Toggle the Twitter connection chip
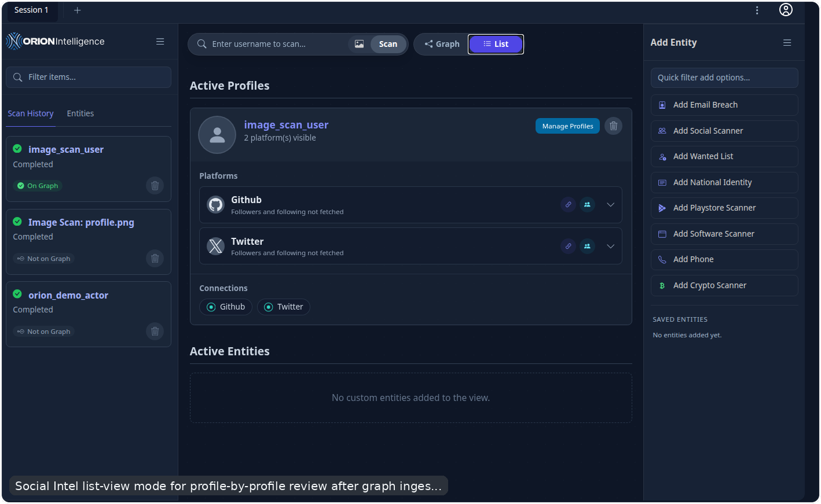 (284, 307)
